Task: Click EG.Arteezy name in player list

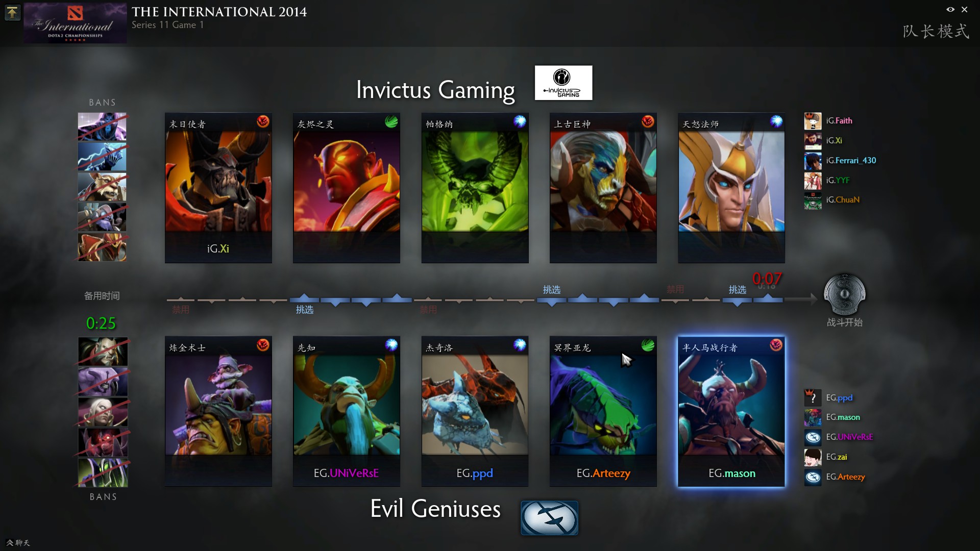Action: pos(845,477)
